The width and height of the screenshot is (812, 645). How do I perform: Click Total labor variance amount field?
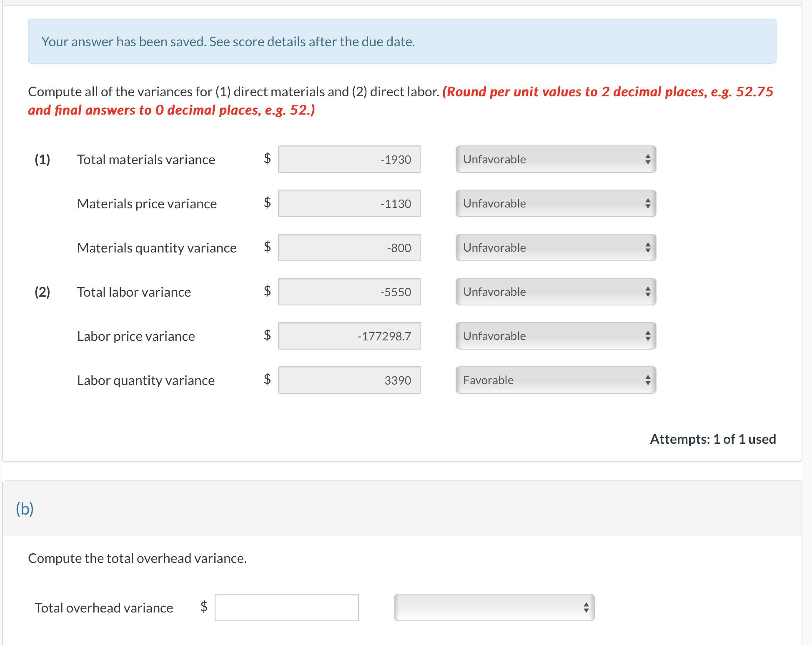(x=349, y=292)
